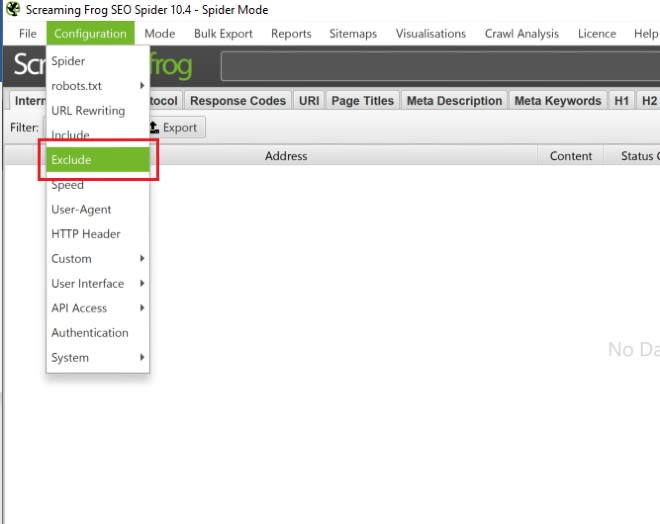Expand the User Interface submenu
This screenshot has height=524, width=660.
pos(98,283)
